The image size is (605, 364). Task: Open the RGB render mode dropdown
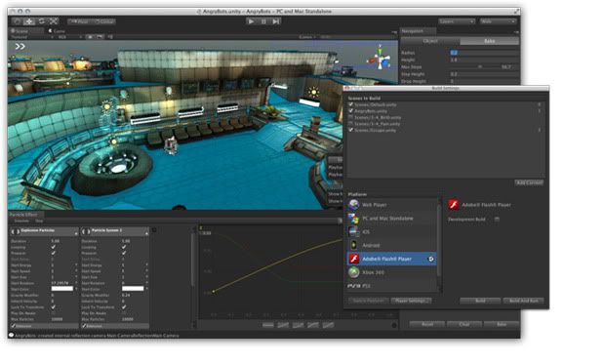[x=69, y=37]
